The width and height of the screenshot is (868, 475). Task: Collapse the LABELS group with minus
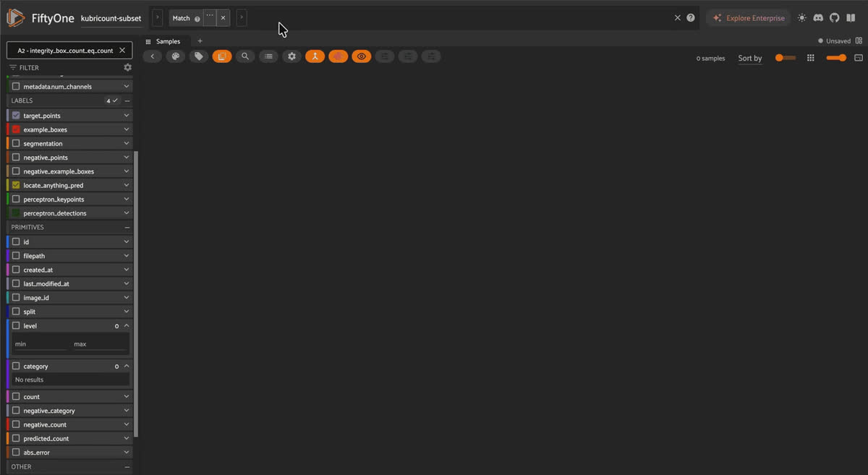[127, 101]
